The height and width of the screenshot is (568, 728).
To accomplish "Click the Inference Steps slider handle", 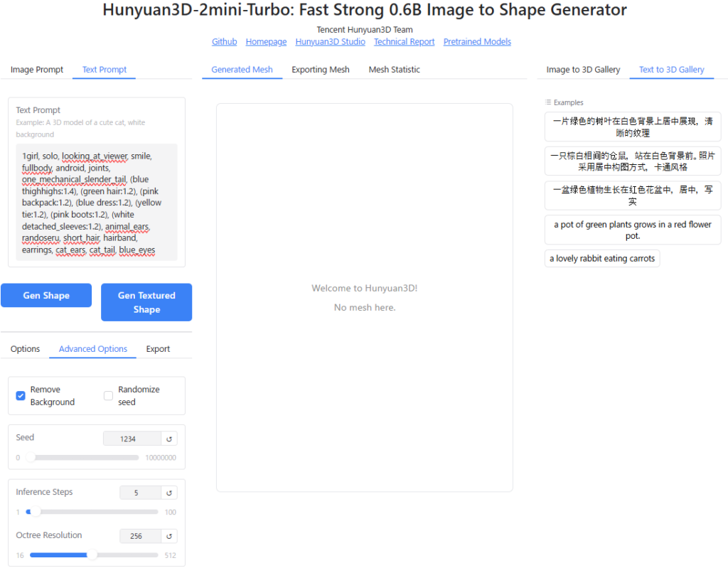I will (35, 511).
